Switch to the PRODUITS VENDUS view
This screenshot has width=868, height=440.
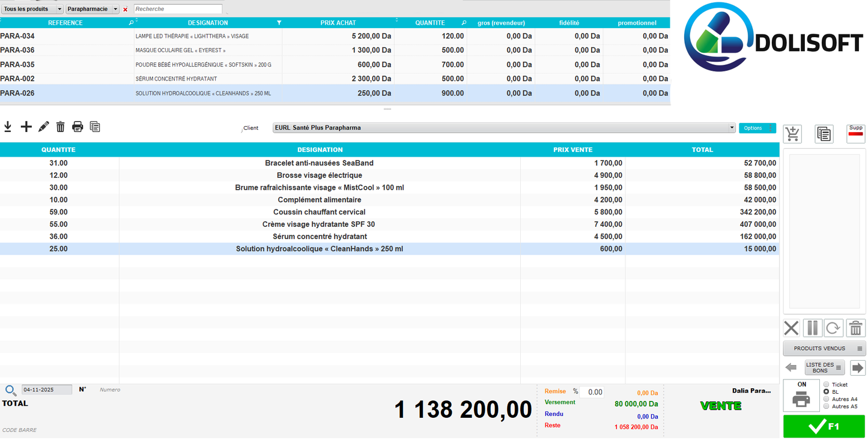[x=824, y=348]
